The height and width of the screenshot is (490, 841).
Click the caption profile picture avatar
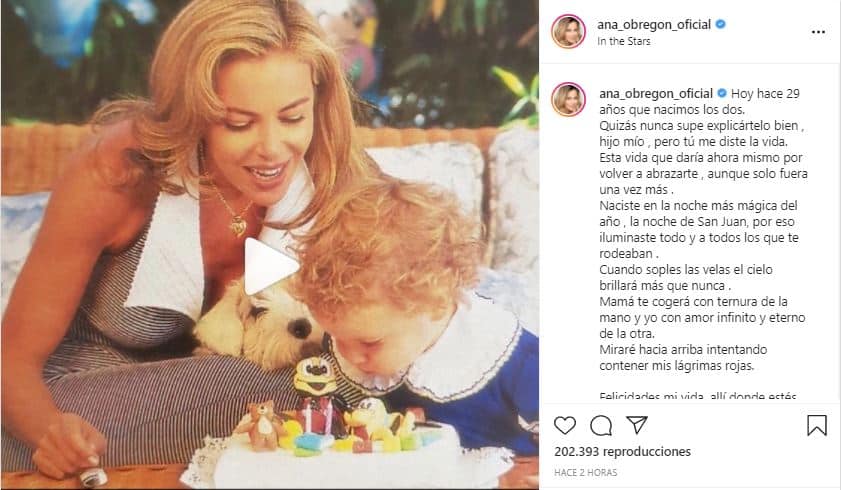568,99
